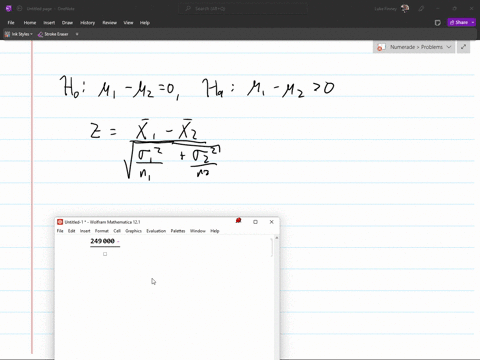
Task: Open Mathematica's Help menu
Action: [215, 231]
